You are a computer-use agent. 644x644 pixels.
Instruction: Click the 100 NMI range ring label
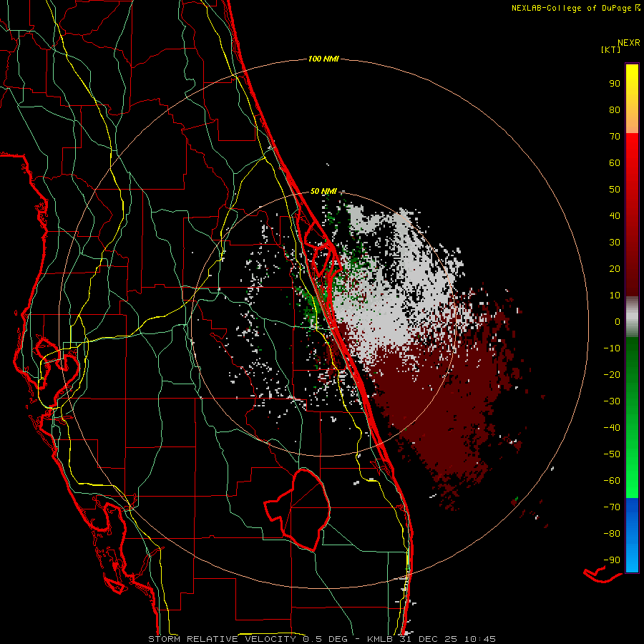[x=323, y=59]
